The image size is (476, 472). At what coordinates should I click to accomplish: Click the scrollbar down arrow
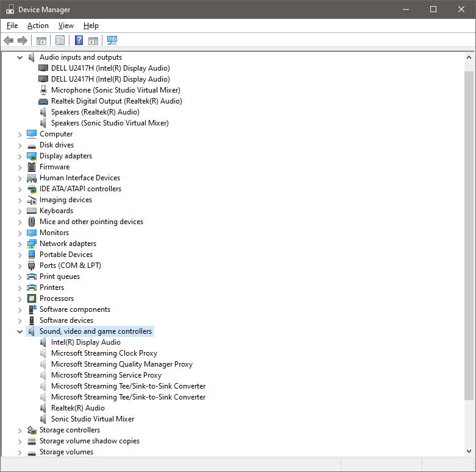469,451
